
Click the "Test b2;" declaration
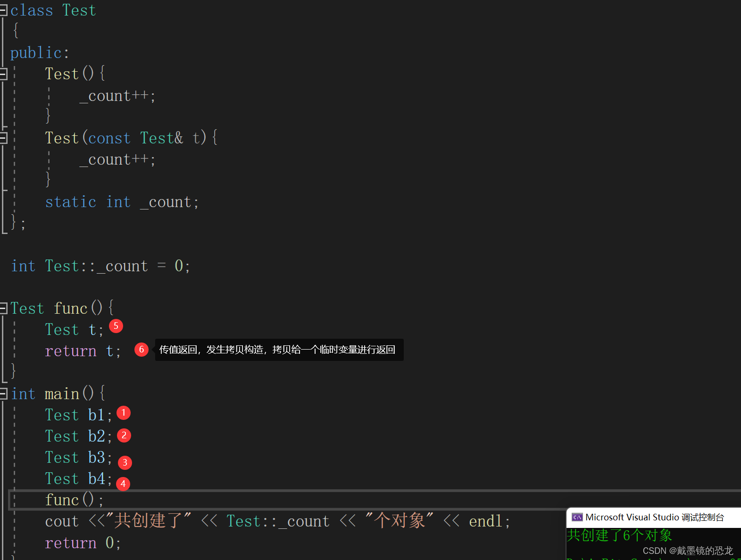click(79, 436)
